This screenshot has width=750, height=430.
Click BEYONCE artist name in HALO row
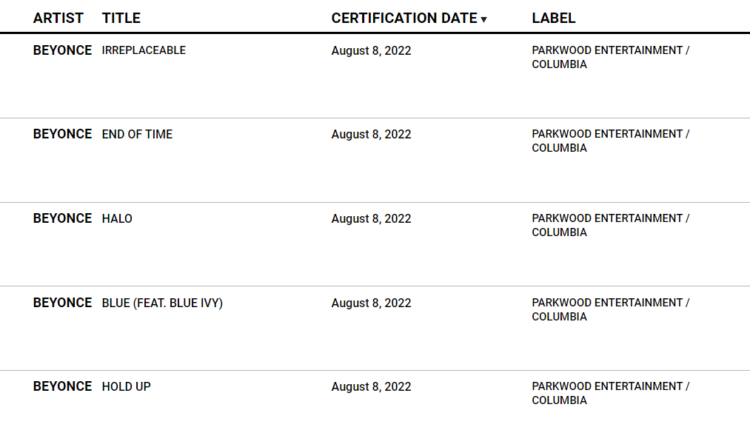pos(62,218)
